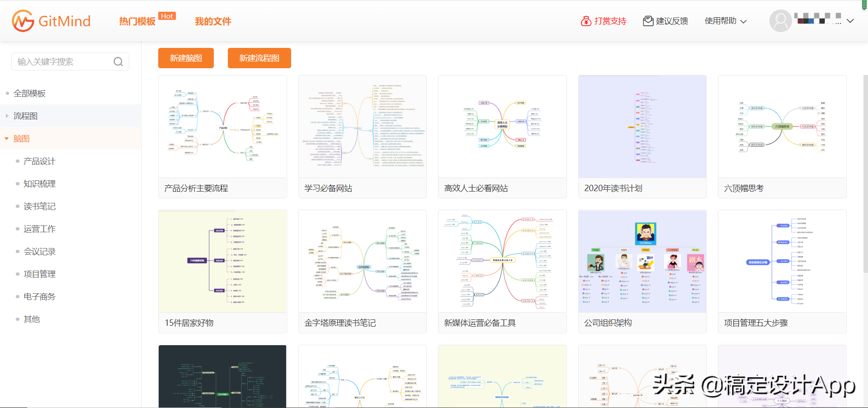Image resolution: width=868 pixels, height=408 pixels.
Task: Click the 新建脑图 button
Action: point(186,58)
